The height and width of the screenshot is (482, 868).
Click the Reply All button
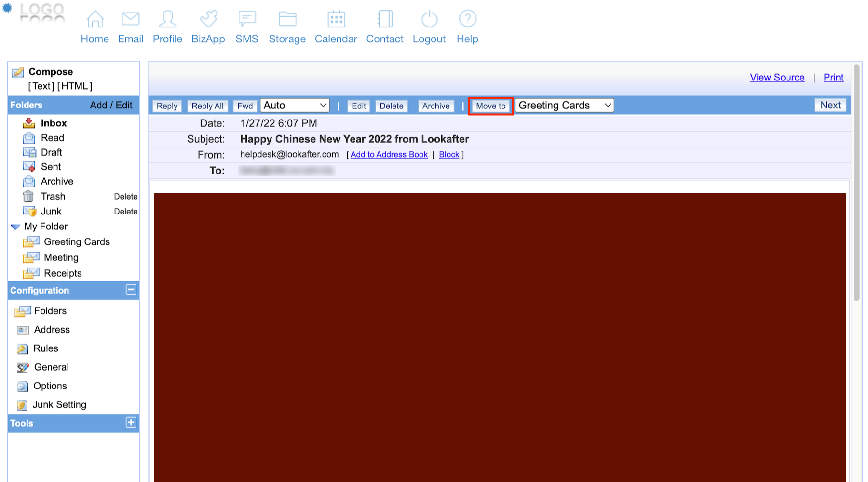pyautogui.click(x=207, y=106)
